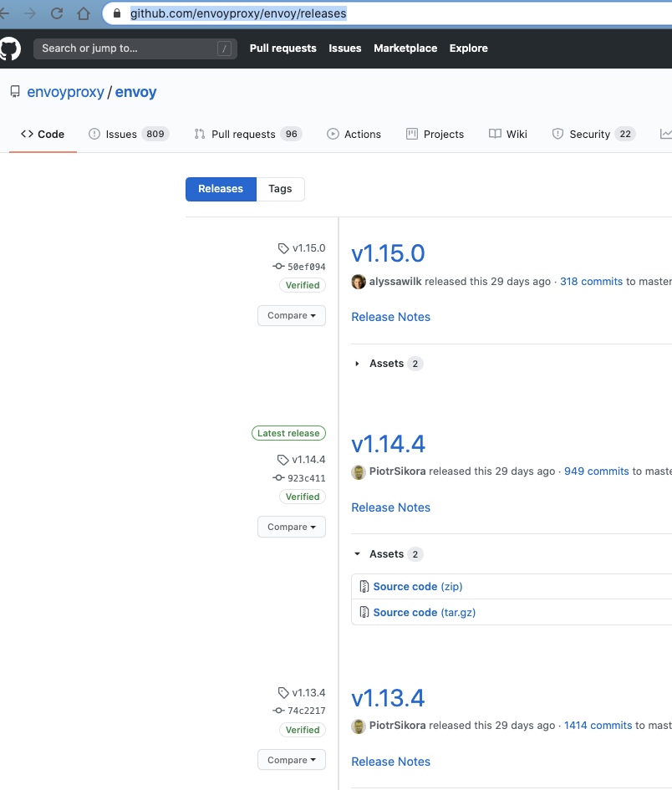
Task: Open the 1414 commits link
Action: pos(598,726)
